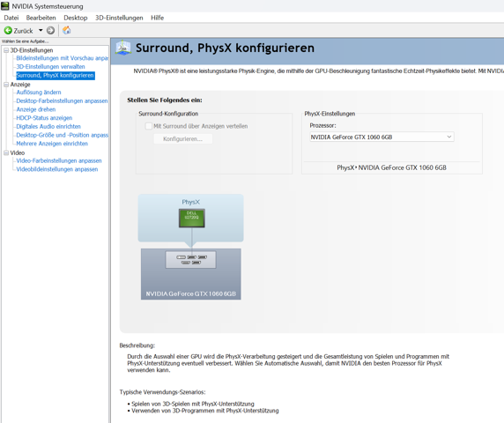The height and width of the screenshot is (423, 504).
Task: Open Anzeige drehen
Action: click(35, 109)
